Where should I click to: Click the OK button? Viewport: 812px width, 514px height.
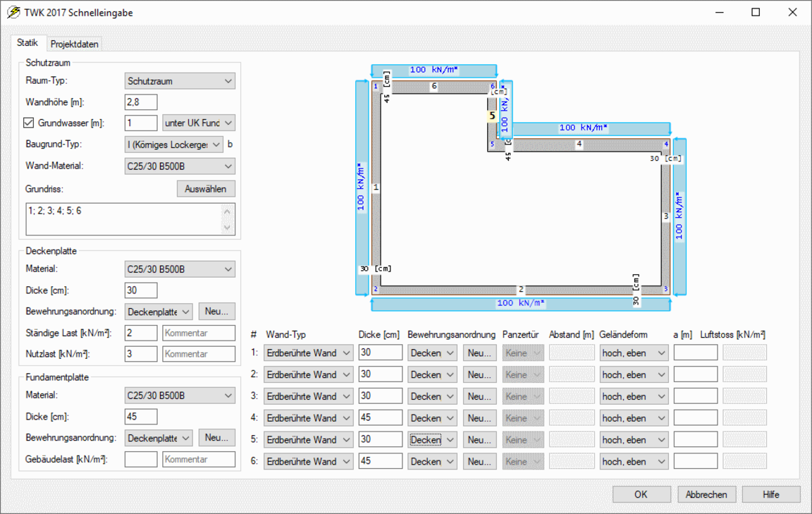click(x=641, y=494)
